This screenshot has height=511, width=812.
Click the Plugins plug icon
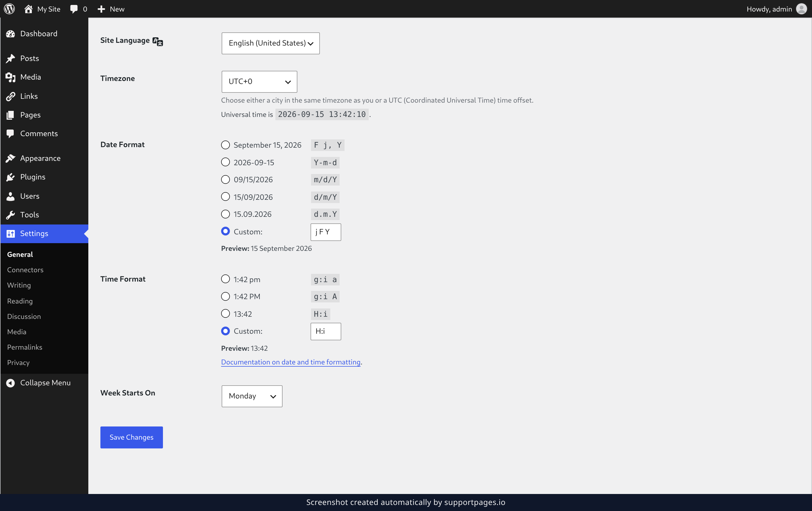tap(10, 177)
